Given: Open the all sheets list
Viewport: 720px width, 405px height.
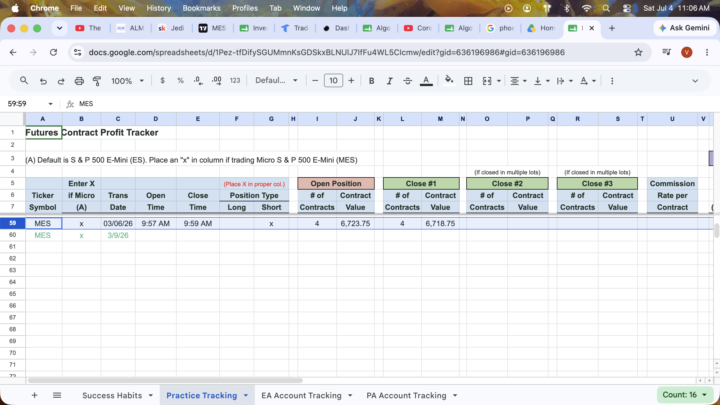Looking at the screenshot, I should click(x=57, y=395).
